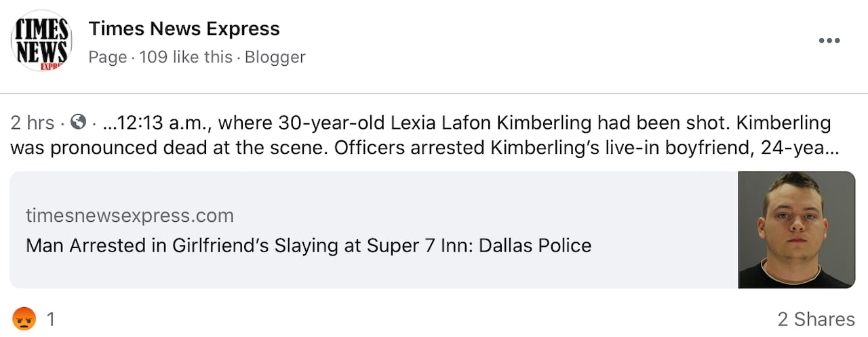Click the Times News Express logo avatar
The width and height of the screenshot is (868, 337).
[41, 41]
